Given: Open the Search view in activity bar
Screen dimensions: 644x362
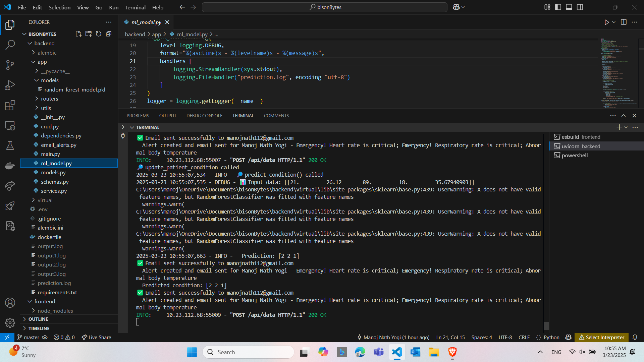Looking at the screenshot, I should pyautogui.click(x=10, y=45).
